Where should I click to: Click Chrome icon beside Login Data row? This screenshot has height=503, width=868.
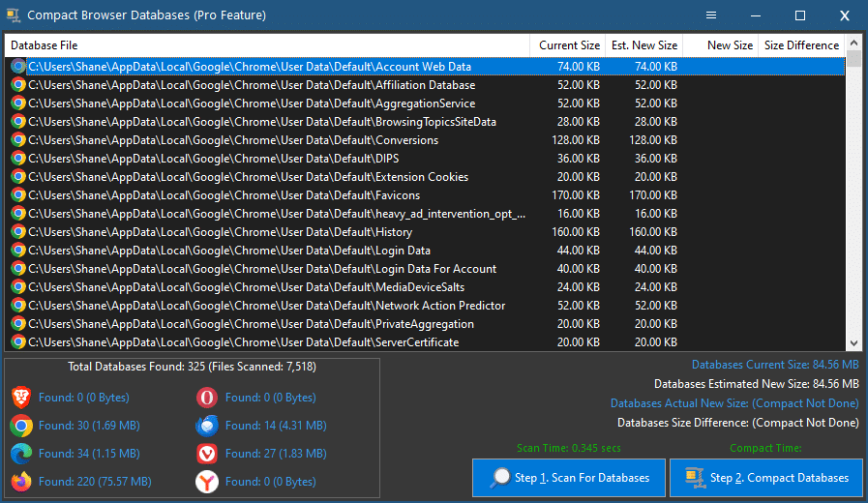point(18,251)
